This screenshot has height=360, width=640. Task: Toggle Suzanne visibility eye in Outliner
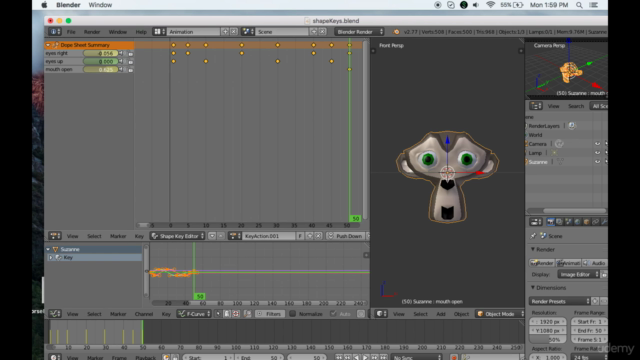[x=597, y=162]
